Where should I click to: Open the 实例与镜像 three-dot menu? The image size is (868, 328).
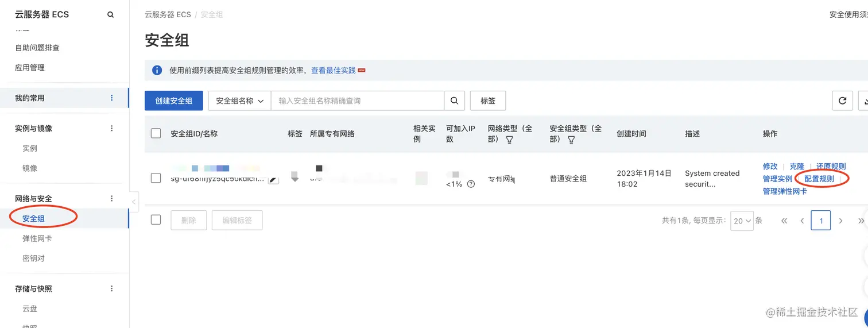point(112,129)
